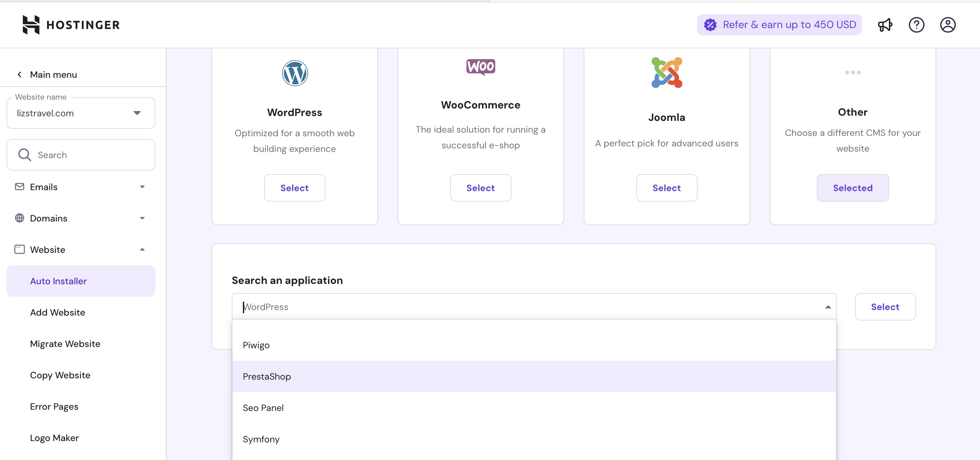
Task: Open Logo Maker in the sidebar
Action: [x=55, y=437]
